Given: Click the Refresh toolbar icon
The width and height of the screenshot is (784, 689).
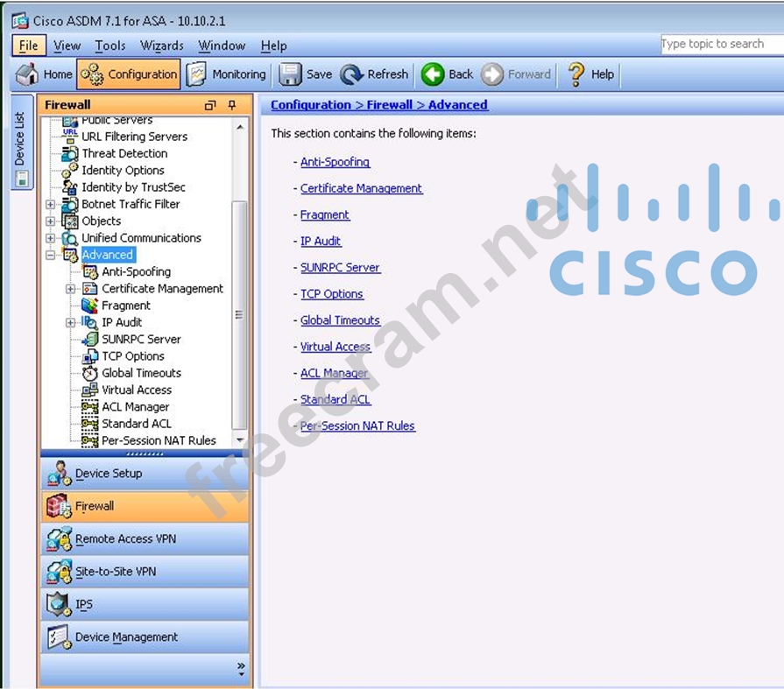Looking at the screenshot, I should [x=352, y=74].
